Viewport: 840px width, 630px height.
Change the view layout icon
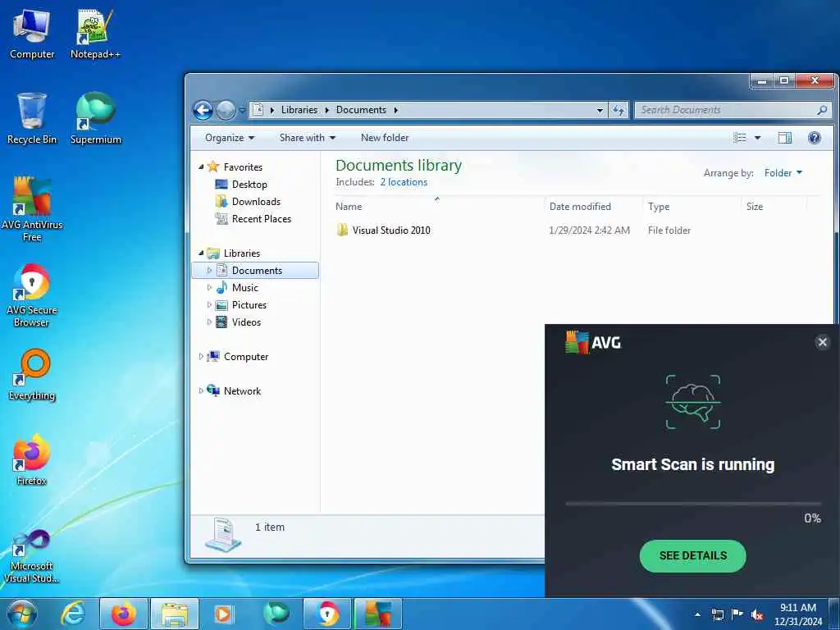pos(740,138)
